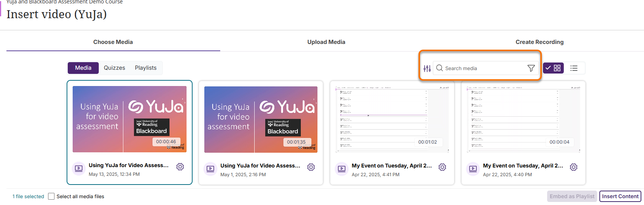Select thumbnail of 00:01:35 YuJa video
Image resolution: width=644 pixels, height=205 pixels.
tap(261, 120)
